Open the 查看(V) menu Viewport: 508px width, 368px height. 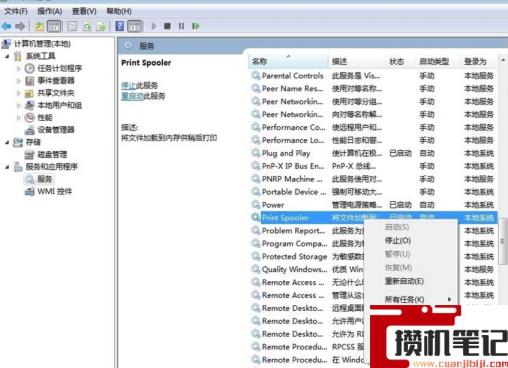coord(84,11)
